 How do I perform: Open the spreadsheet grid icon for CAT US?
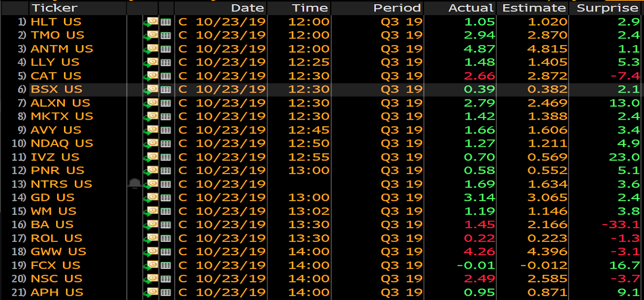166,76
